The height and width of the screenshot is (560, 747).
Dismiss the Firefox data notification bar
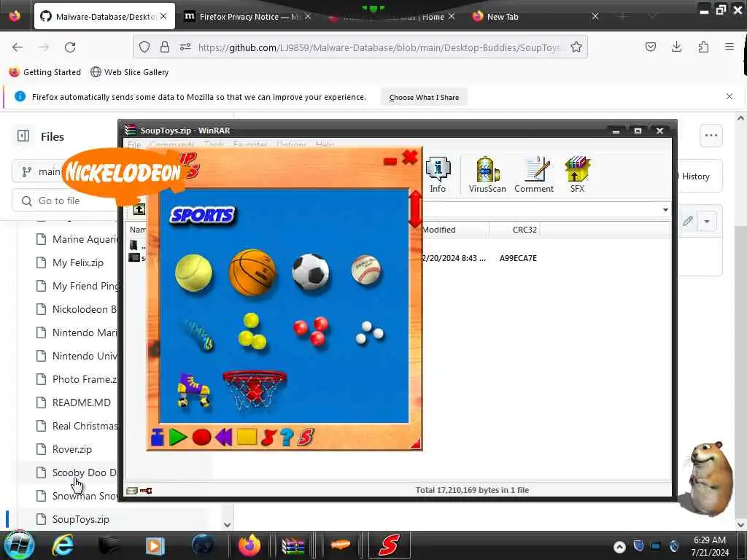(x=729, y=96)
